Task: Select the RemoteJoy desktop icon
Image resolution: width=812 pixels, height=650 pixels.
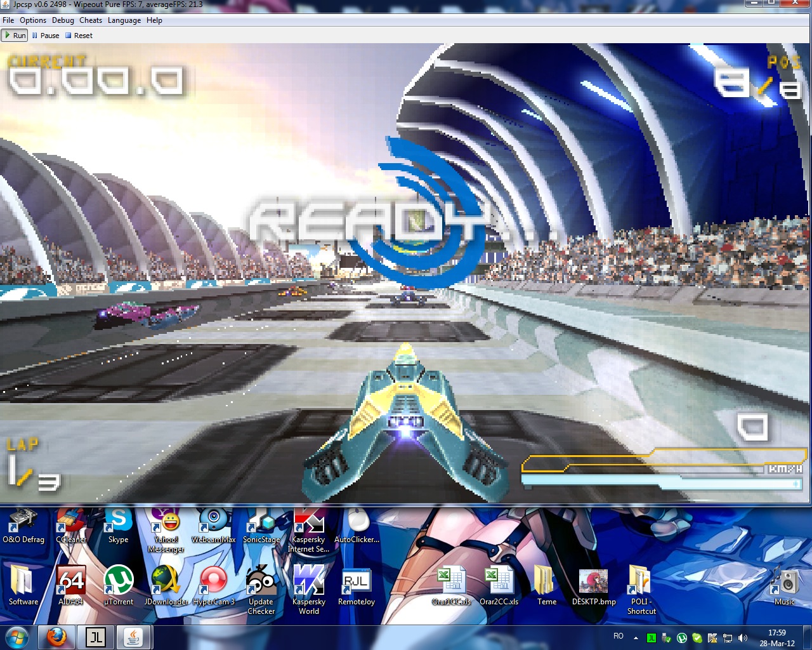Action: click(x=357, y=585)
